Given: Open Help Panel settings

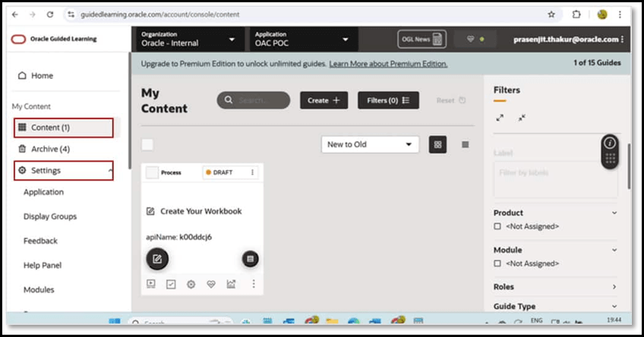Looking at the screenshot, I should 43,265.
